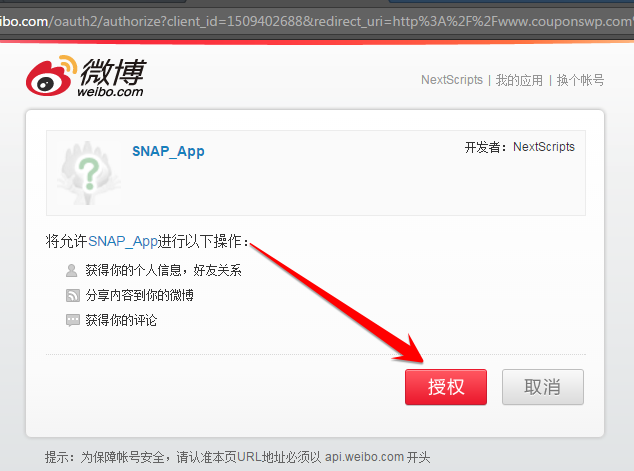Click the person icon beside 获得你的个人信息
The height and width of the screenshot is (471, 634).
tap(72, 270)
